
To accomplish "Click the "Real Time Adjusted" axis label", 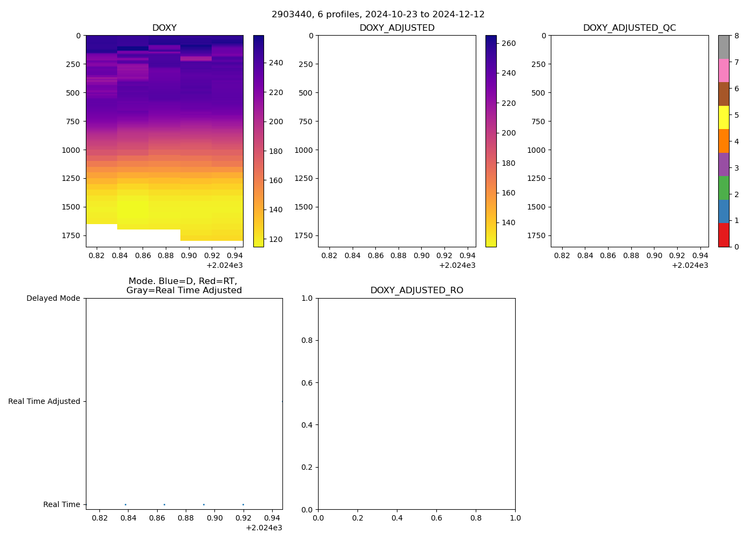I will pyautogui.click(x=44, y=401).
